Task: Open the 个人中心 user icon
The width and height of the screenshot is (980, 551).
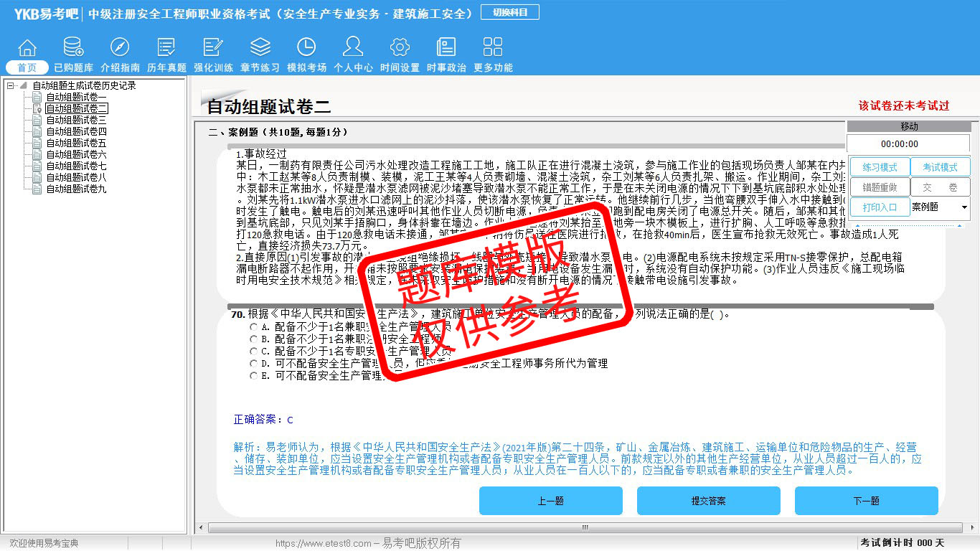Action: (x=353, y=48)
